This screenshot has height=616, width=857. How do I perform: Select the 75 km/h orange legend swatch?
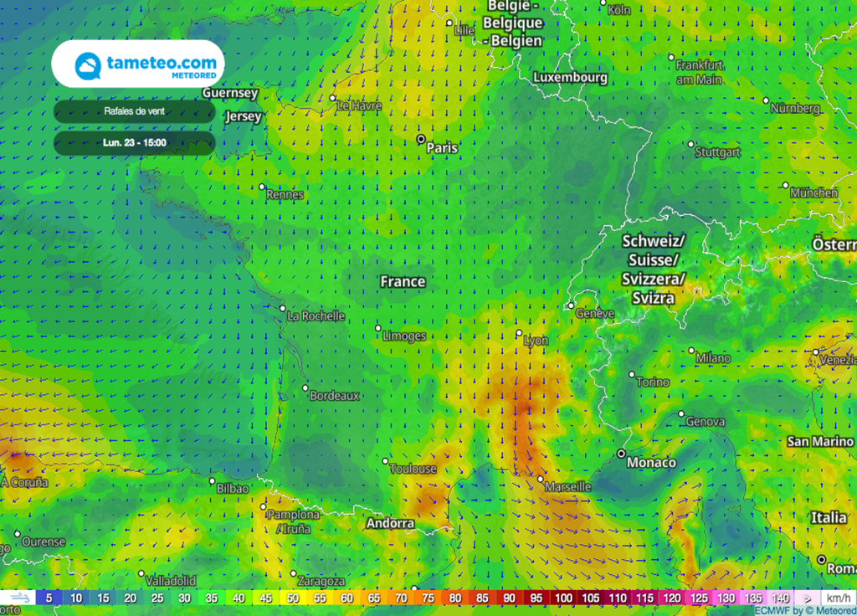tap(428, 598)
